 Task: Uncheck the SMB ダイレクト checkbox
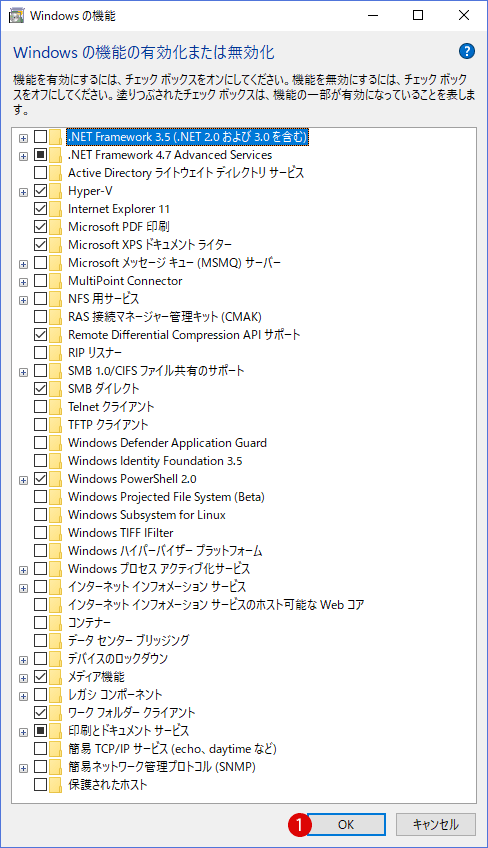[40, 388]
